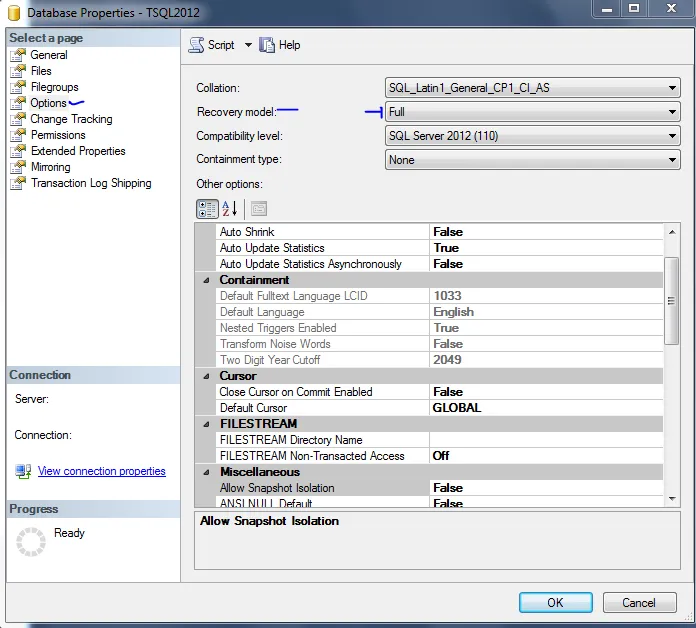Click the Filegroups page icon
Viewport: 696px width, 628px height.
pos(18,87)
